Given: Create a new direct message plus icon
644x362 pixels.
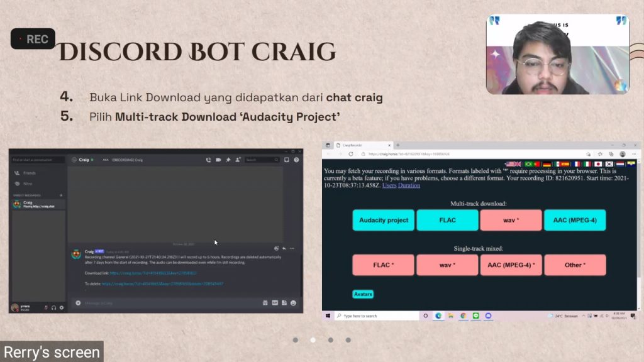Looking at the screenshot, I should coord(61,195).
